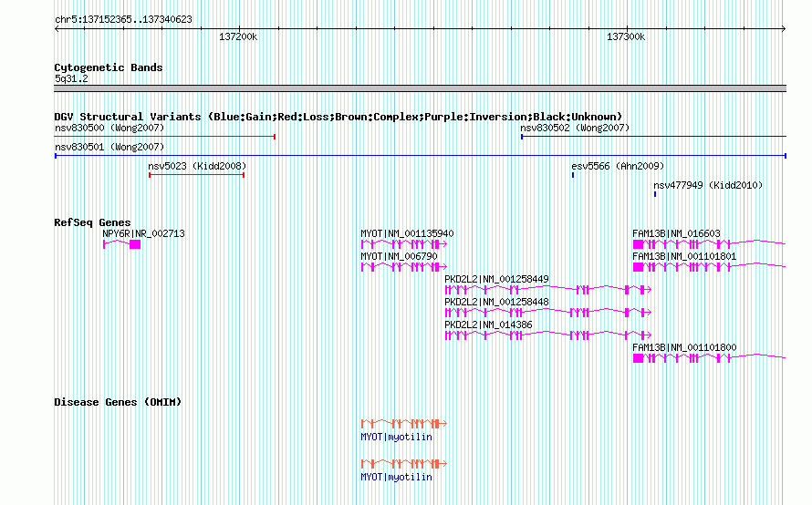Viewport: 812px width, 505px height.
Task: Click the RefSeq Genes track title
Action: click(92, 222)
